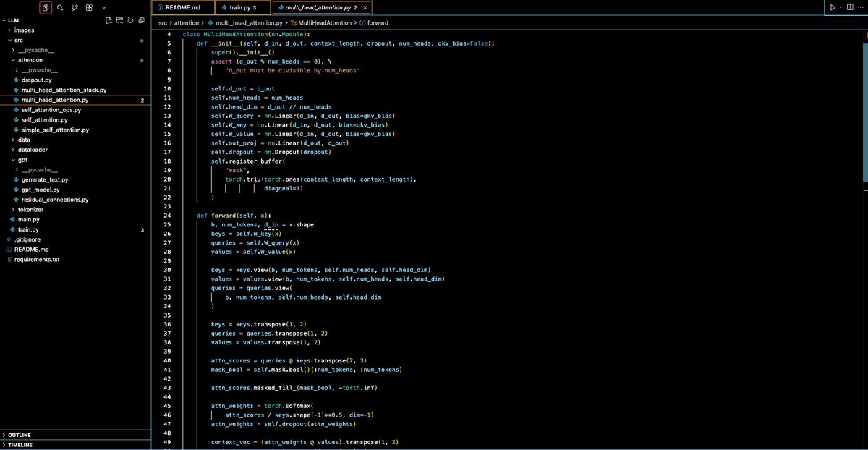The height and width of the screenshot is (450, 868).
Task: Open the Search view icon
Action: tap(60, 7)
